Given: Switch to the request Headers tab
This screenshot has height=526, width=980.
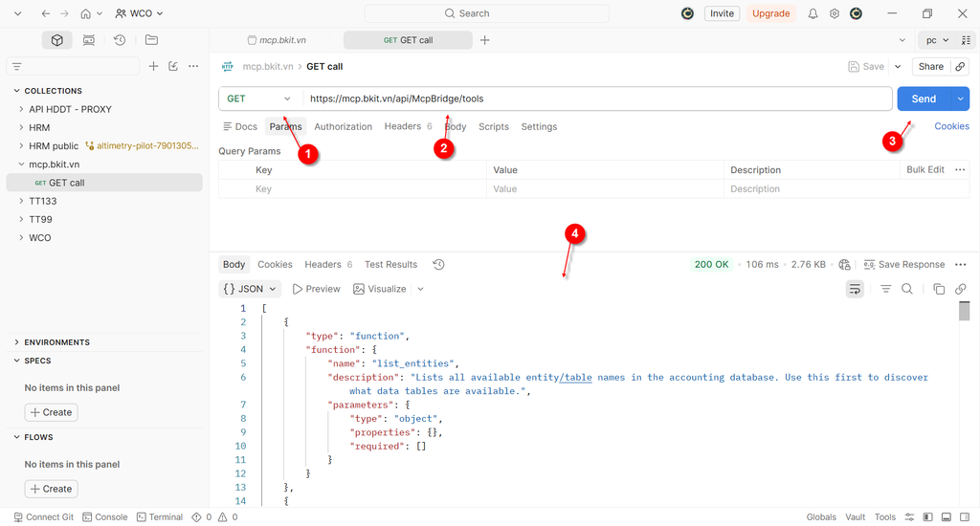Looking at the screenshot, I should point(408,126).
